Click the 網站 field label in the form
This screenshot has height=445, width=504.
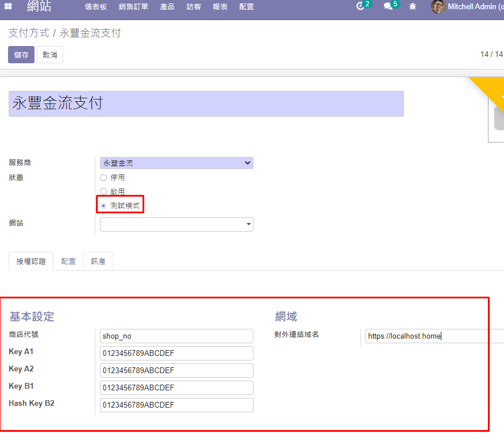tap(16, 223)
